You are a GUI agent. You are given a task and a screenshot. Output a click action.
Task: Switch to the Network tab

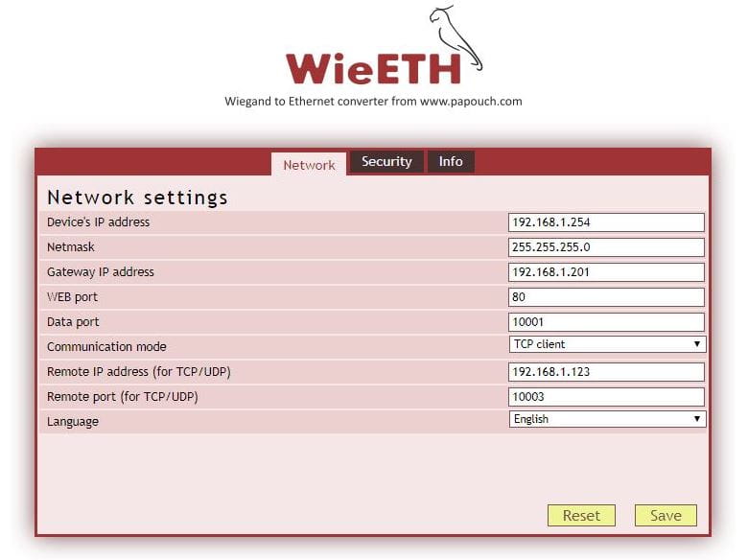click(309, 164)
